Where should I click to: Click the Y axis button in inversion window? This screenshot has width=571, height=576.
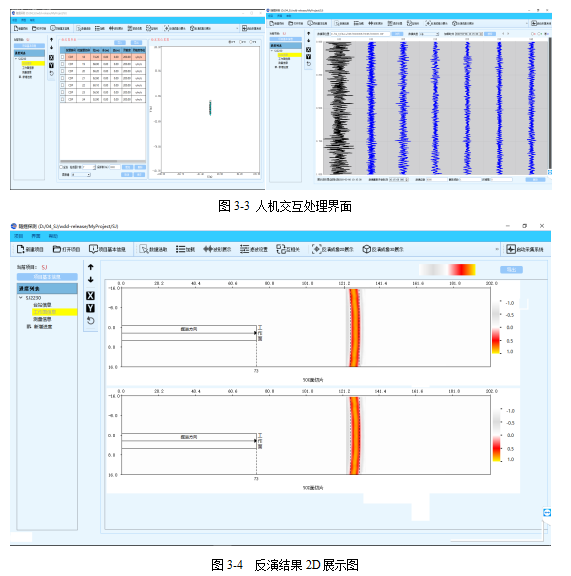tap(90, 308)
